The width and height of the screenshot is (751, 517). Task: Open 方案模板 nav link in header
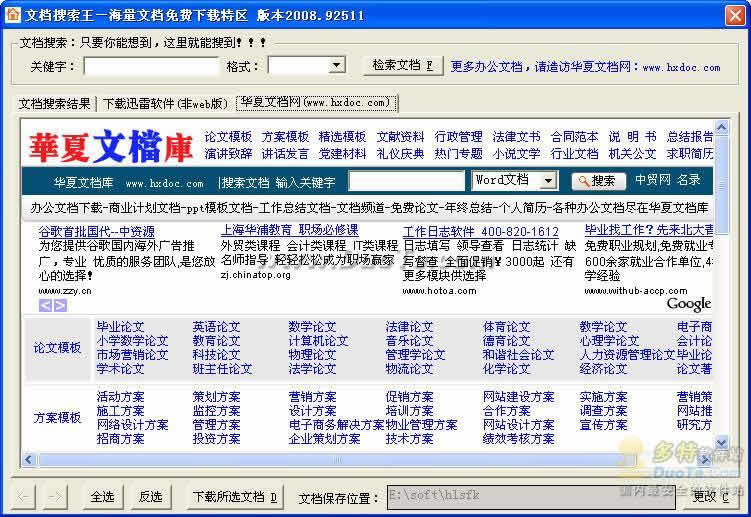click(x=285, y=137)
